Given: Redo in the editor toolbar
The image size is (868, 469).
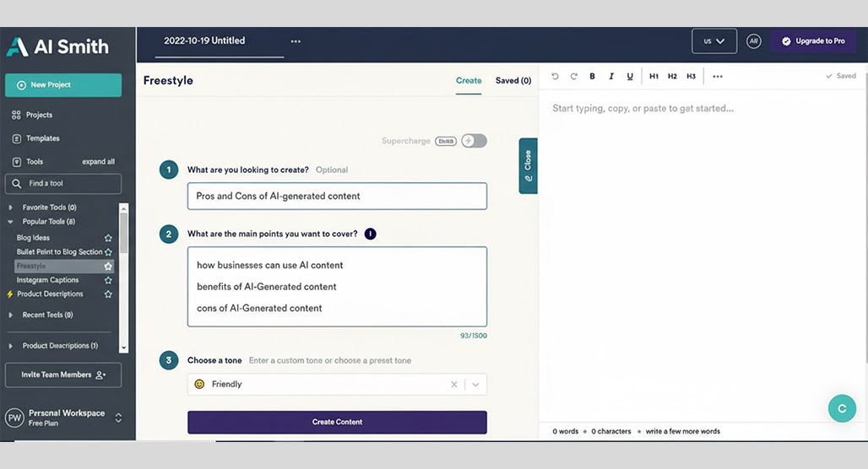Looking at the screenshot, I should coord(573,76).
